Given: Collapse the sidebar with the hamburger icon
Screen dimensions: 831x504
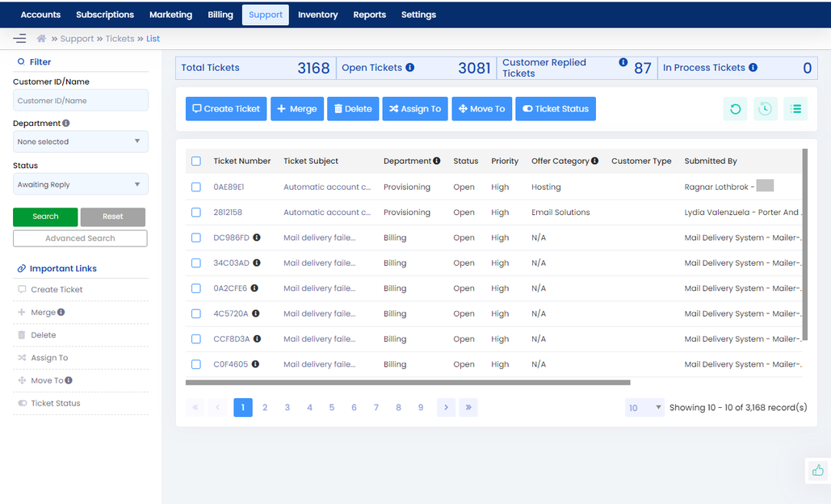Looking at the screenshot, I should tap(19, 38).
